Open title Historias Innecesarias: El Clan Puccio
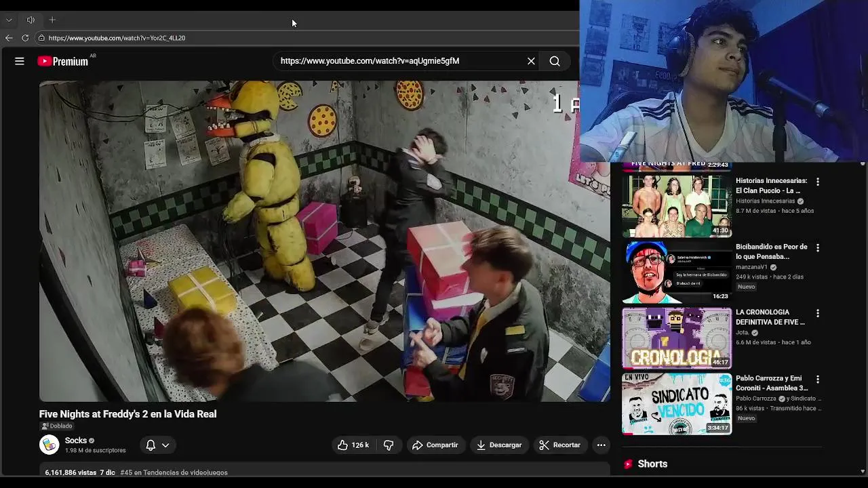 pos(772,186)
